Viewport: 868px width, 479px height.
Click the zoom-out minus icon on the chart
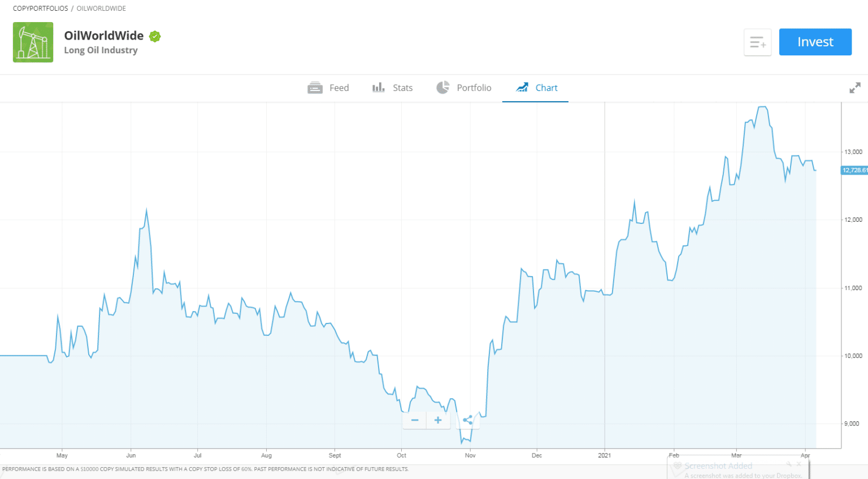coord(414,420)
